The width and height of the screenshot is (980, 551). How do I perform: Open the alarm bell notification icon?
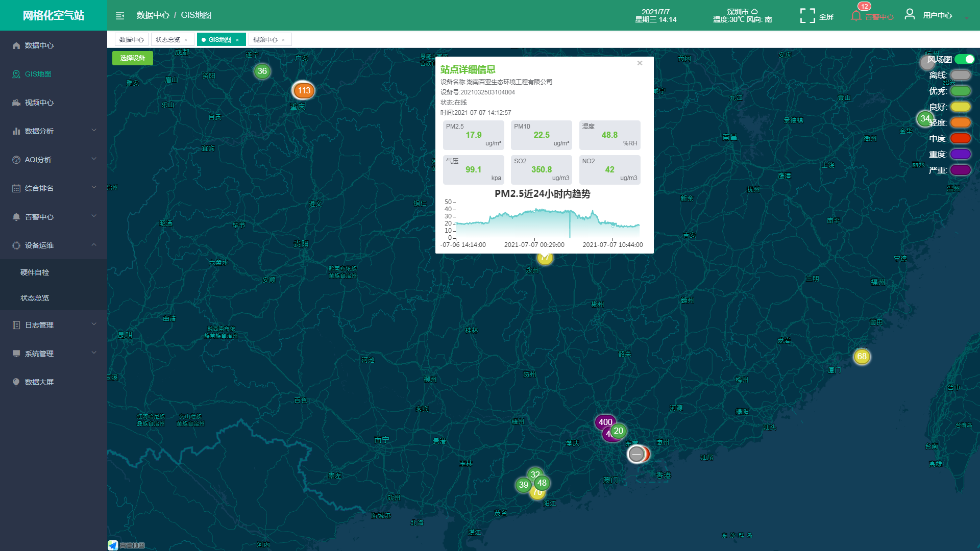pos(856,16)
